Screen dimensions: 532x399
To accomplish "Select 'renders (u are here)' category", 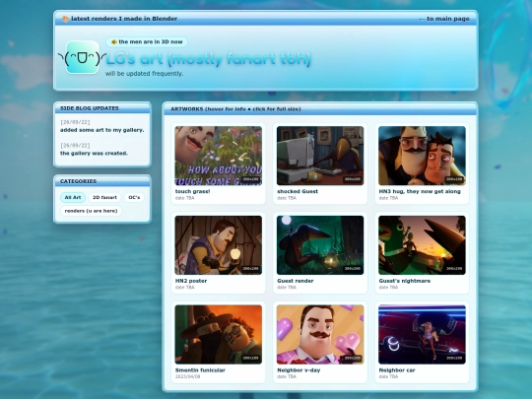I will point(91,211).
